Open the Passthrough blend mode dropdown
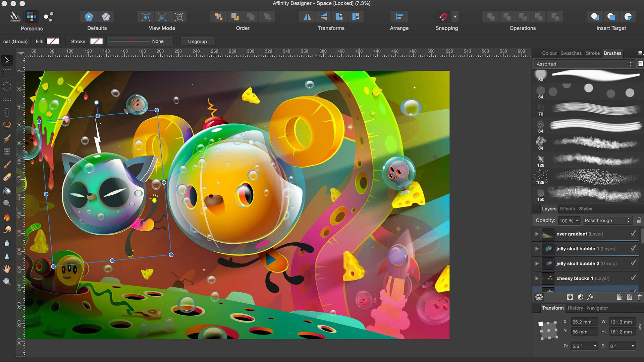This screenshot has width=644, height=362. tap(607, 220)
